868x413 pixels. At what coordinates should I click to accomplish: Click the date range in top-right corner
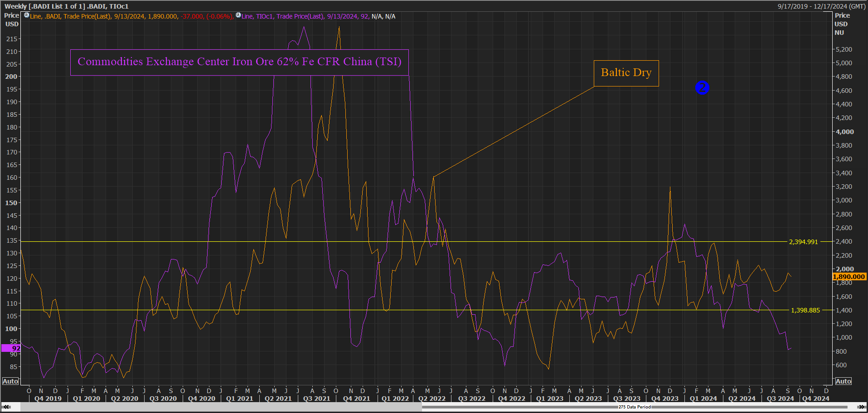pyautogui.click(x=821, y=6)
